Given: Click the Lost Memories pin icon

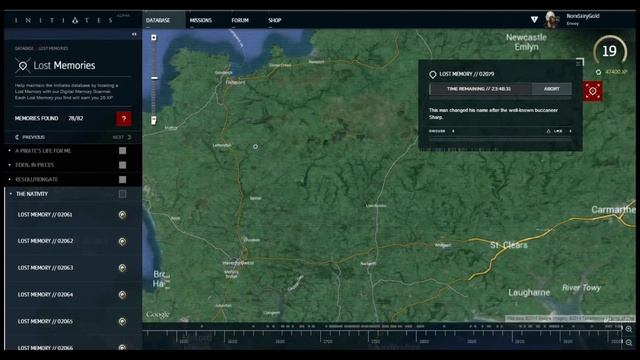Looking at the screenshot, I should coord(23,65).
